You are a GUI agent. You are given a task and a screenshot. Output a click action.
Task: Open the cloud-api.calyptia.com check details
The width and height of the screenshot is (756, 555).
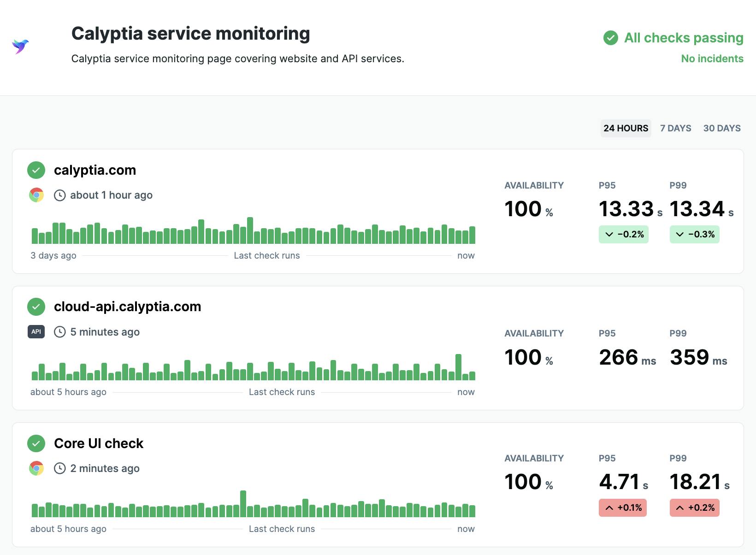tap(127, 307)
